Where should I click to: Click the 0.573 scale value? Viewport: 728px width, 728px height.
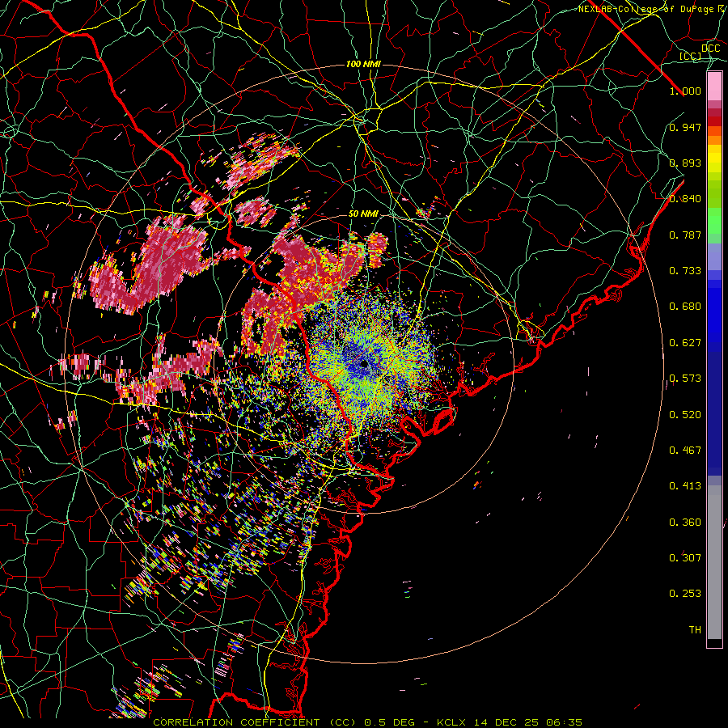[685, 379]
